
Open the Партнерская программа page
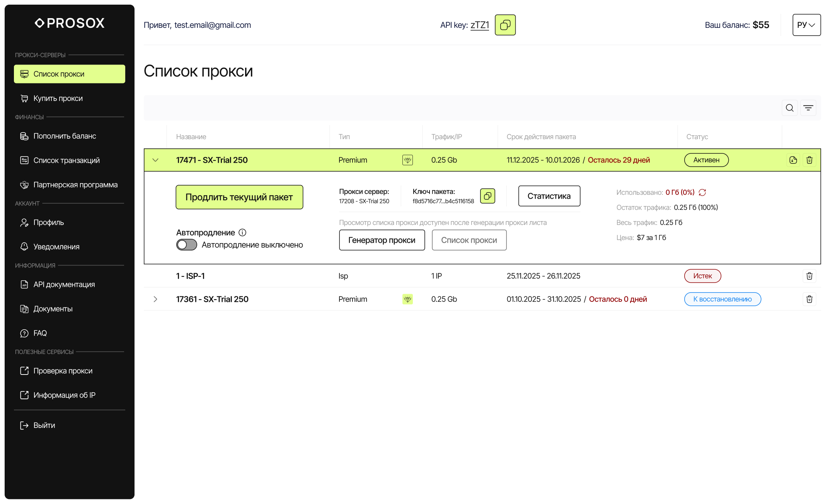click(75, 185)
